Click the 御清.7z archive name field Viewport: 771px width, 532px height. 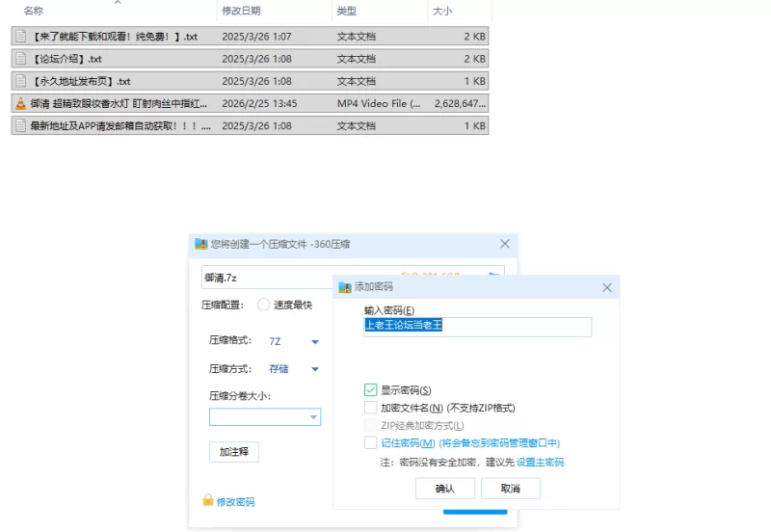[x=267, y=278]
